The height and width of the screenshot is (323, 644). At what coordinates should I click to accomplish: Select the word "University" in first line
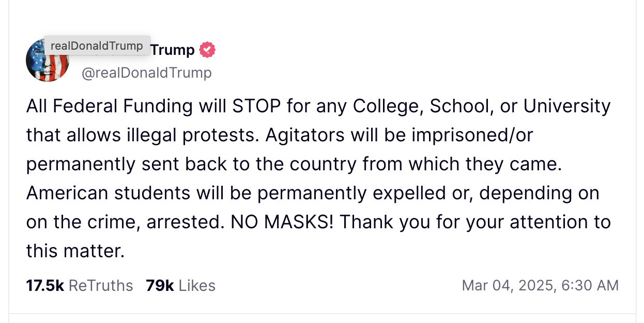pyautogui.click(x=567, y=106)
